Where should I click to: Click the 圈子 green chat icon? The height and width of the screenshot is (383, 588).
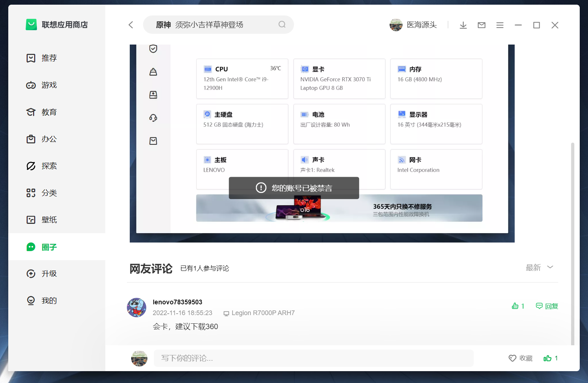tap(31, 247)
